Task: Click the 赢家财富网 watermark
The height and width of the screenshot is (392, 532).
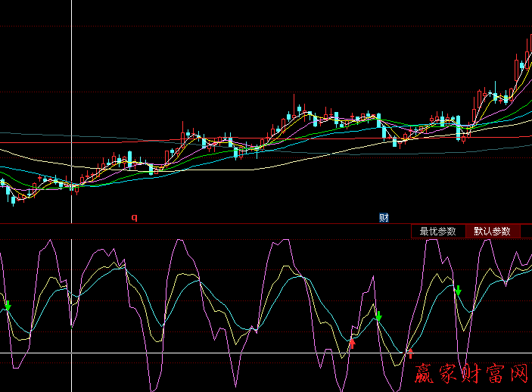Action: coord(471,373)
